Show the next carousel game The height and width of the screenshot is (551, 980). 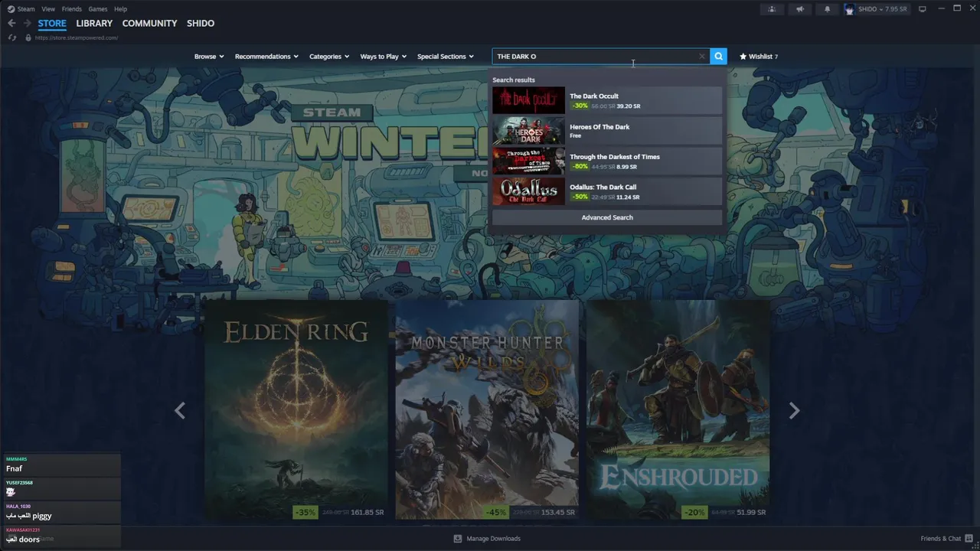click(794, 411)
